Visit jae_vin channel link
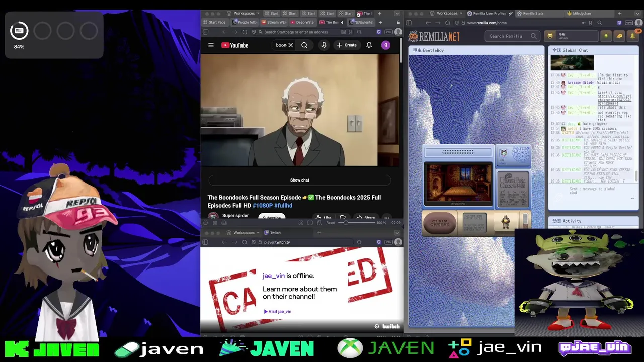The height and width of the screenshot is (362, 644). 278,311
